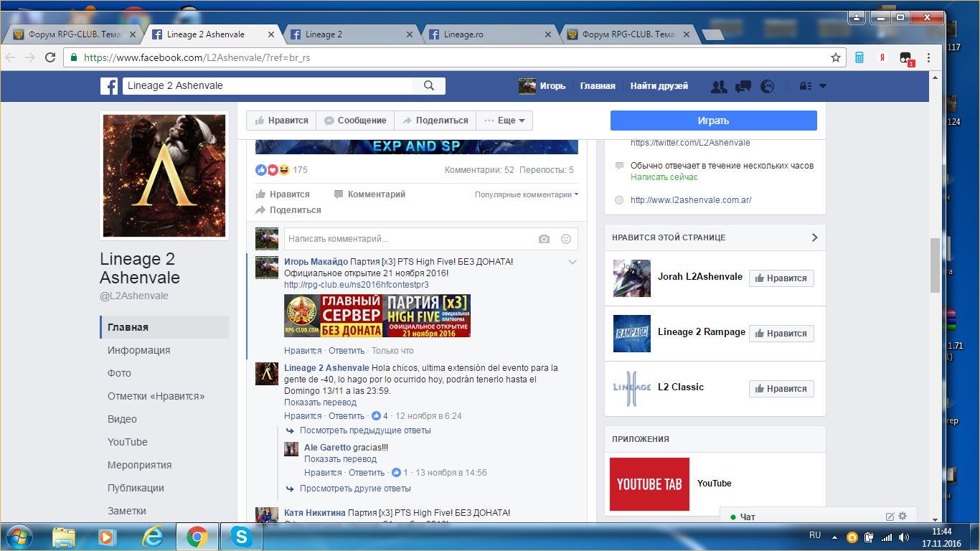
Task: Reload the page
Action: pyautogui.click(x=50, y=57)
